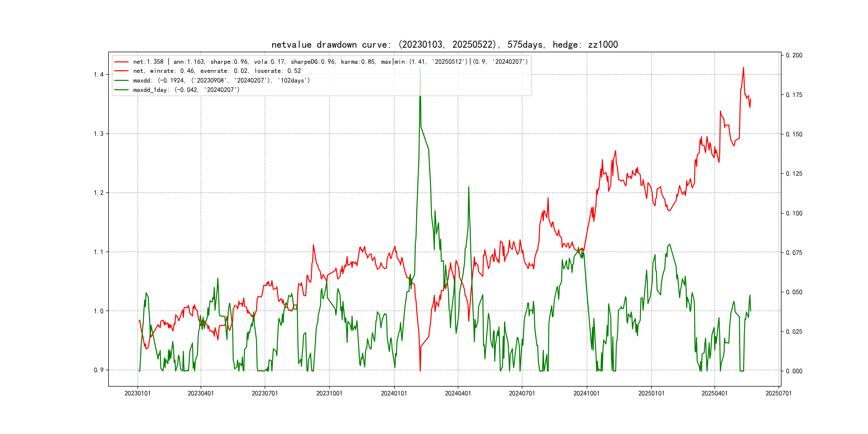
Task: Click the red swatch beside winrate legend
Action: point(121,71)
